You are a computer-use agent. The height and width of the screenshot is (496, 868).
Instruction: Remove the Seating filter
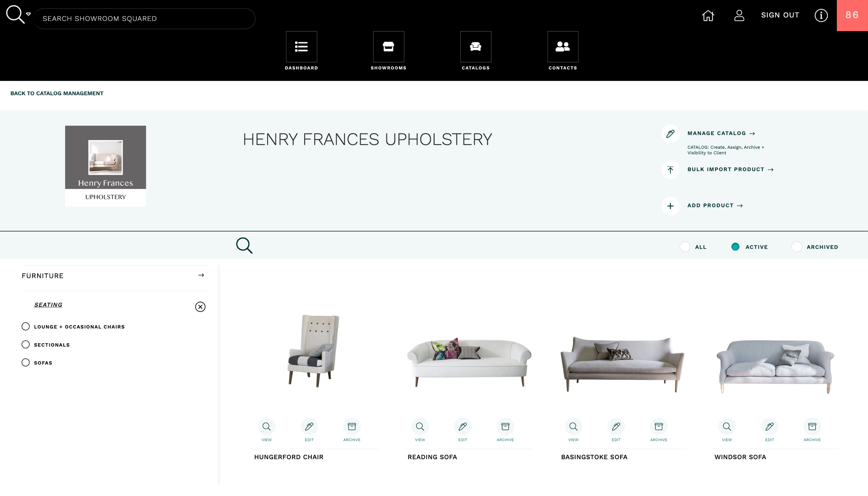200,307
